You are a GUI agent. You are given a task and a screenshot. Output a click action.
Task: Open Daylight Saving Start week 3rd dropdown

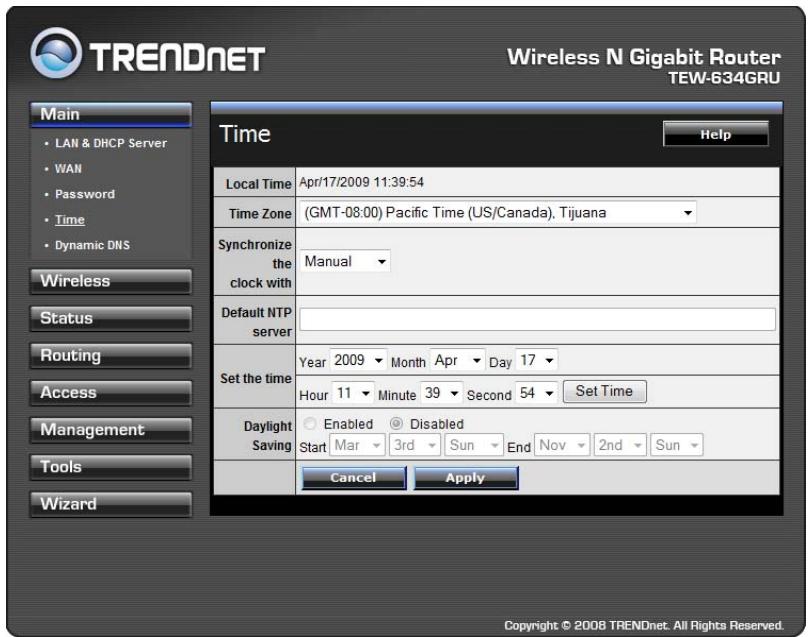coord(414,445)
